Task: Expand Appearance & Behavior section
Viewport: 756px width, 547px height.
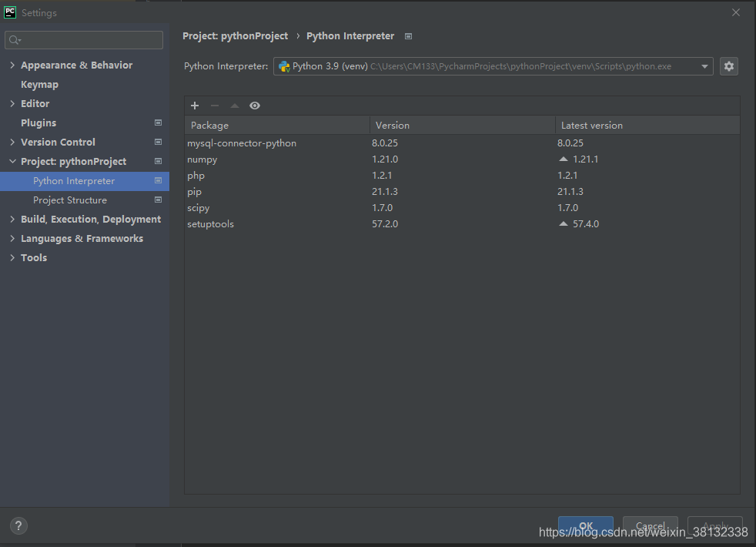Action: pos(12,65)
